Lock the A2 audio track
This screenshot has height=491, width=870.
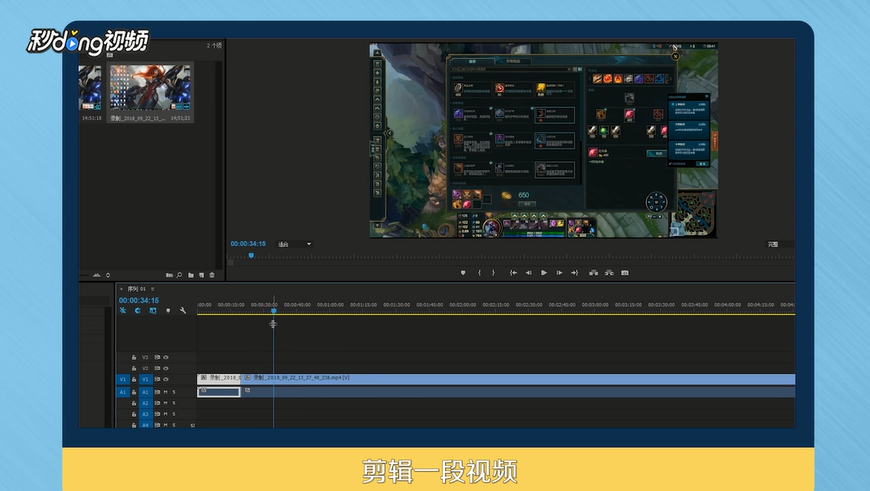[134, 403]
